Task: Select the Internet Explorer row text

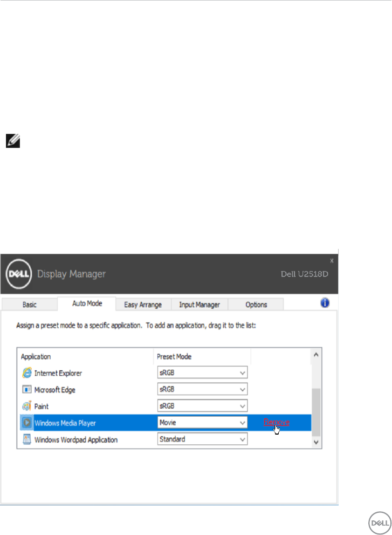Action: click(x=58, y=373)
